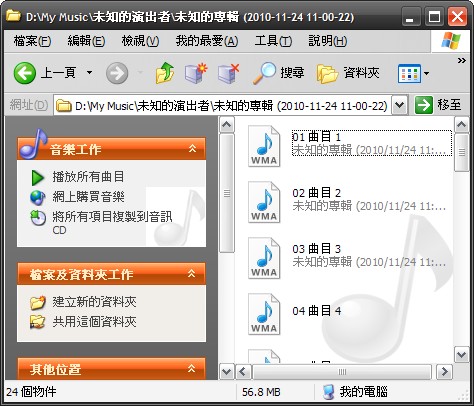The image size is (474, 406).
Task: Click the file list scroll down arrow
Action: click(x=462, y=354)
